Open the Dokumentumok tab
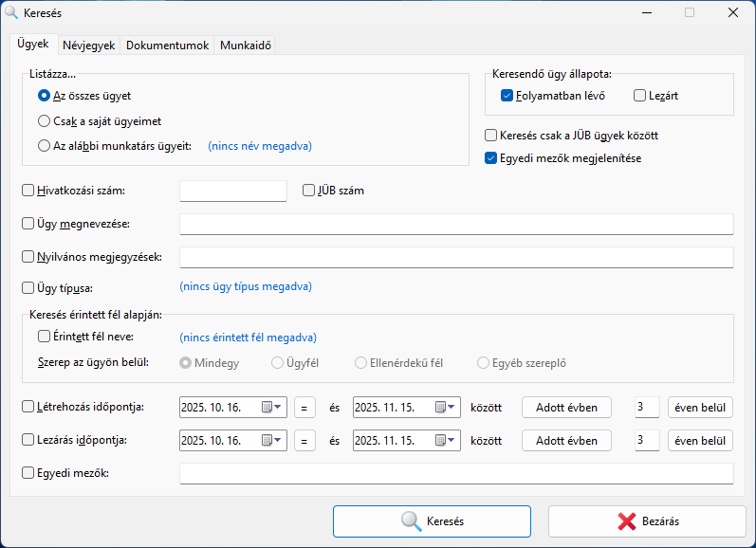This screenshot has width=756, height=548. click(167, 46)
